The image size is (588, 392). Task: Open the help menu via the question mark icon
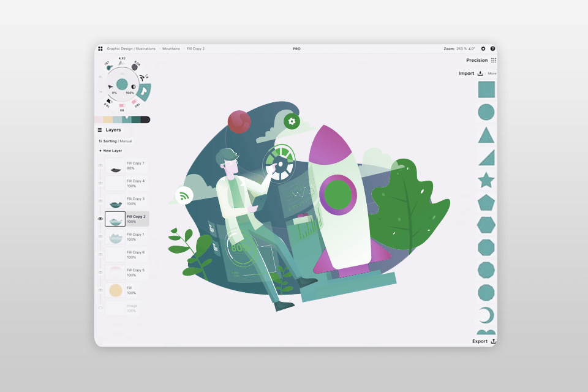point(493,48)
